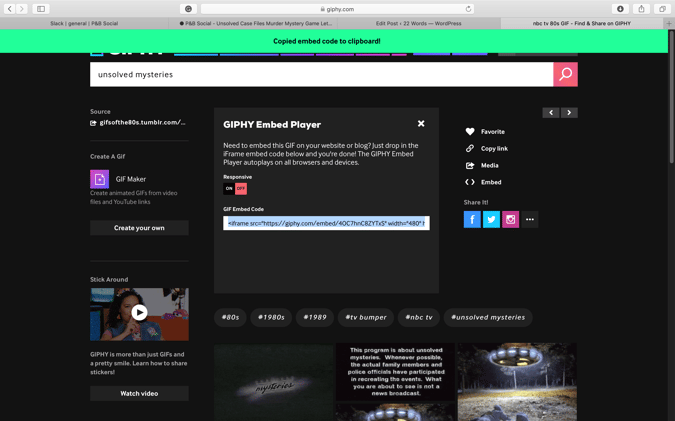This screenshot has width=675, height=421.
Task: Show all tabs overview button
Action: [x=662, y=9]
